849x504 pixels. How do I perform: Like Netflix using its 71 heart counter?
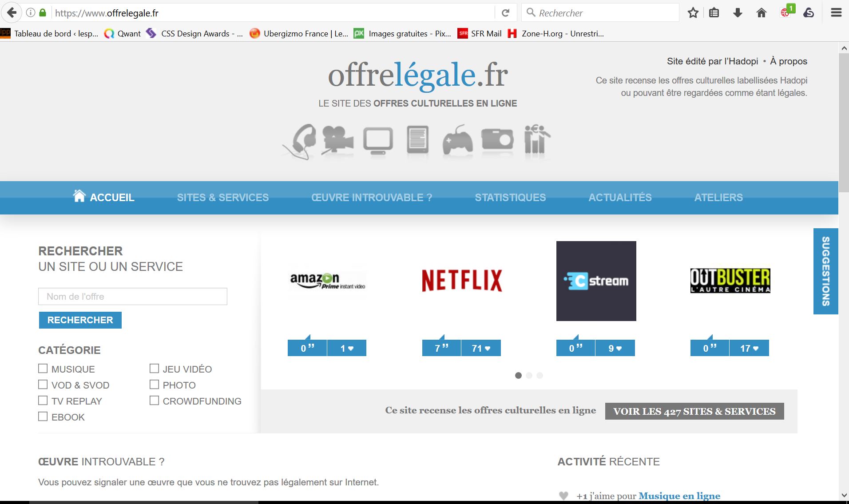point(481,348)
